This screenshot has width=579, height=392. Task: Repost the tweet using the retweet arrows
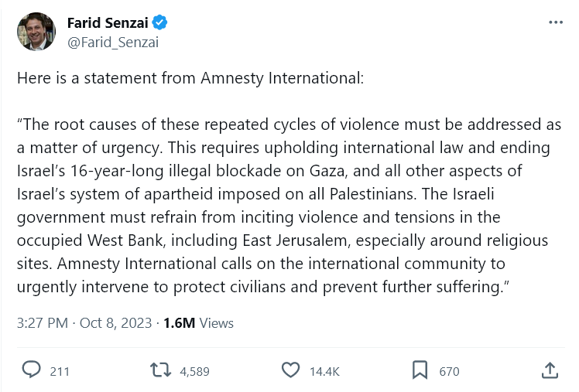[159, 370]
